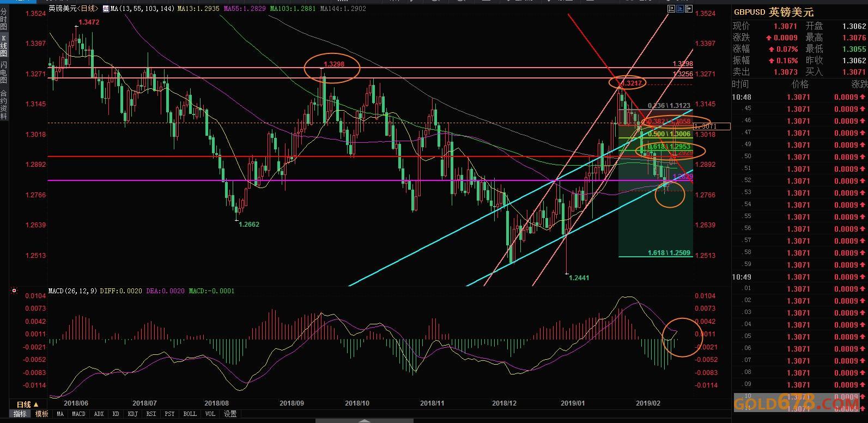Click the 英镑美元<日线> chart title
The height and width of the screenshot is (423, 868).
74,9
